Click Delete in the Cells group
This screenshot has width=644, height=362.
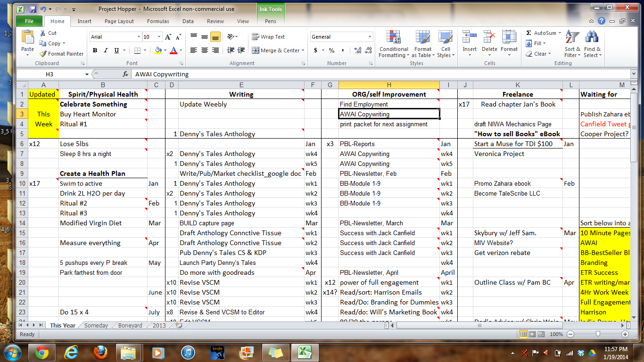coord(489,44)
